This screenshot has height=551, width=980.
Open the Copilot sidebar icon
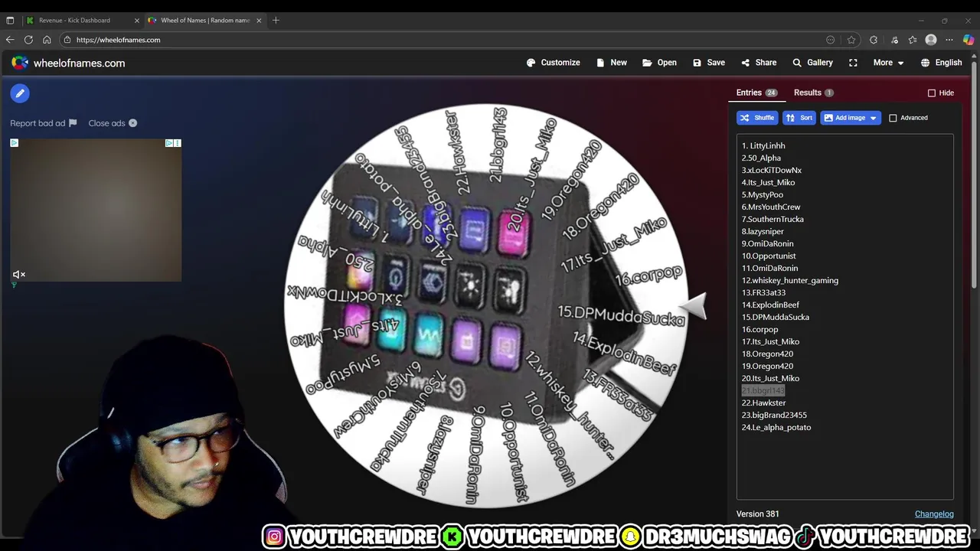[x=969, y=40]
